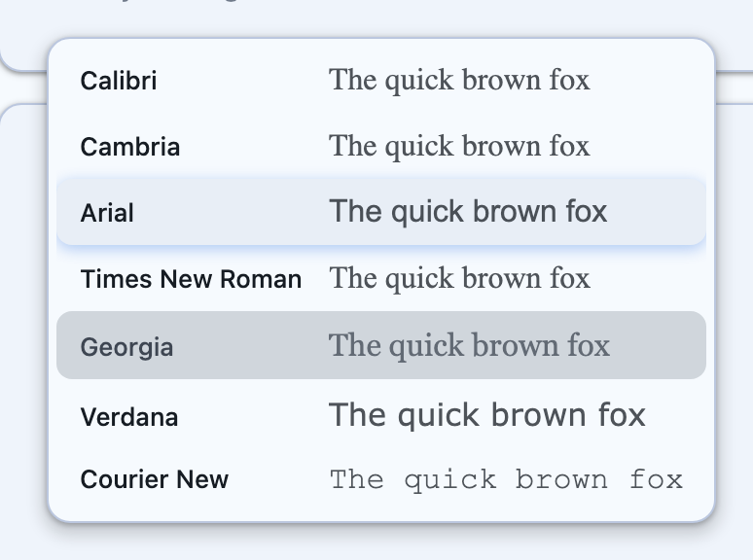Image resolution: width=753 pixels, height=560 pixels.
Task: Click the Times New Roman preview text
Action: tap(459, 279)
